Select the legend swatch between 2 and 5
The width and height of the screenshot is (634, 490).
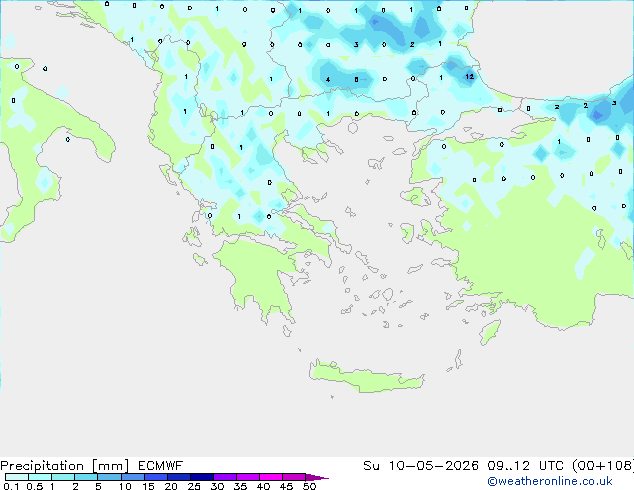(86, 477)
